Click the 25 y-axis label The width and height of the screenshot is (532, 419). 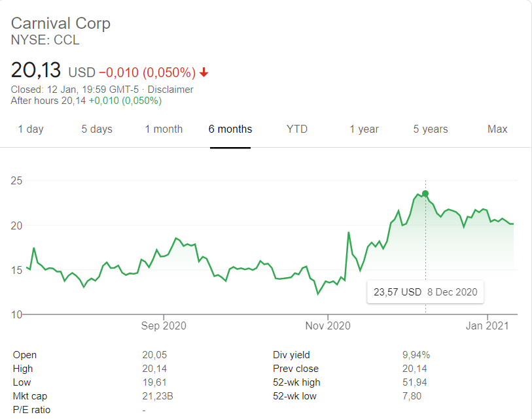pyautogui.click(x=16, y=180)
